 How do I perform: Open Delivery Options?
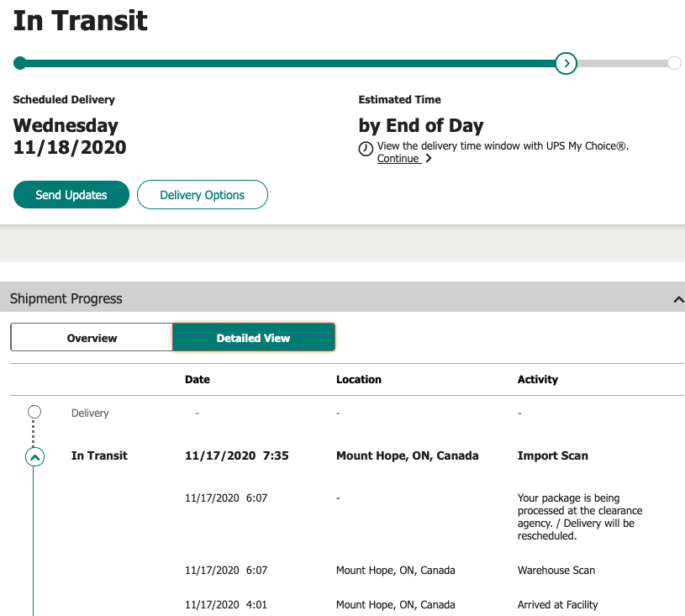tap(202, 195)
